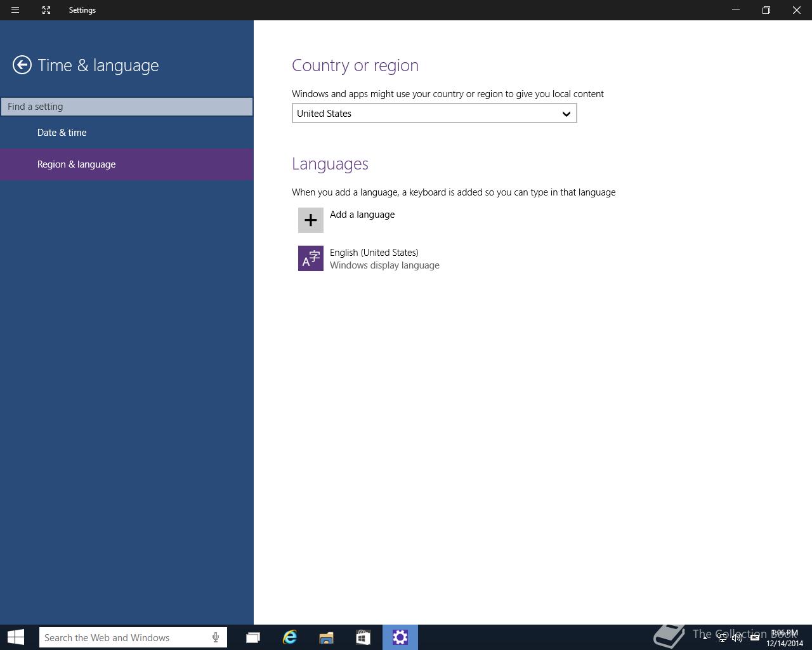This screenshot has width=812, height=650.
Task: Click the Languages heading
Action: tap(330, 164)
